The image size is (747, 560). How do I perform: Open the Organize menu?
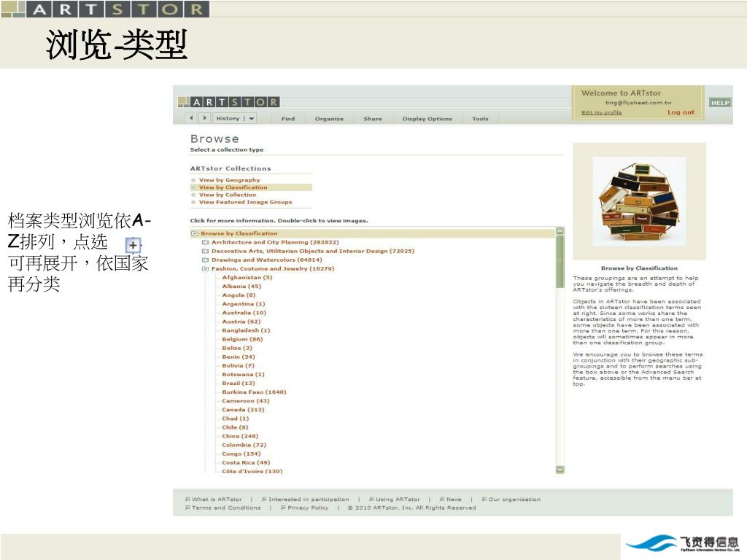[x=329, y=119]
